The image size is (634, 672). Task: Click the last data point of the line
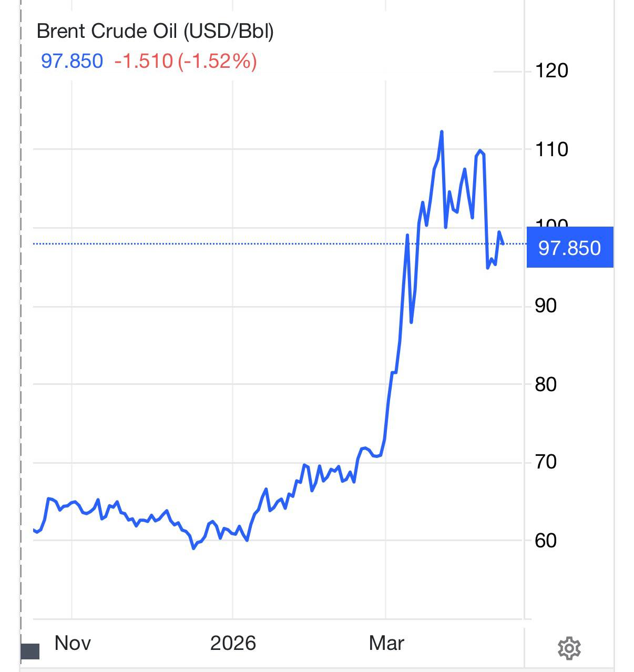click(503, 243)
